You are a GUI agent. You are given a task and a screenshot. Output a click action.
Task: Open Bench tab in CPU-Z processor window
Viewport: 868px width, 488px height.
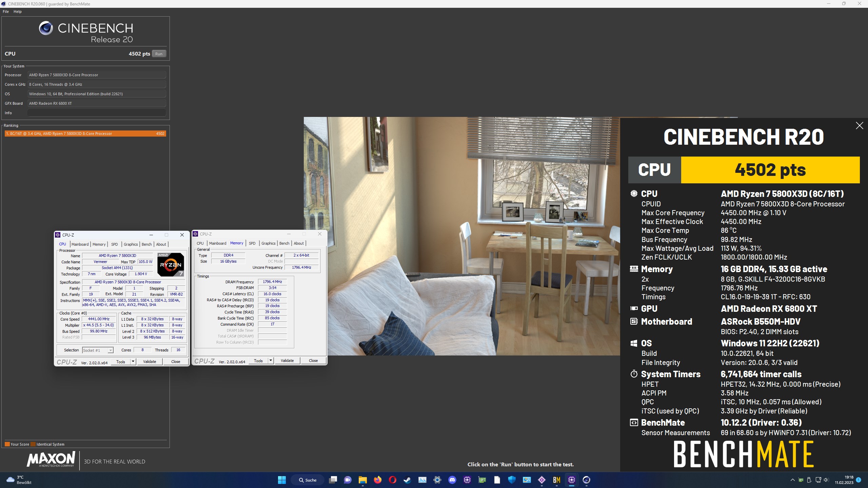tap(146, 244)
